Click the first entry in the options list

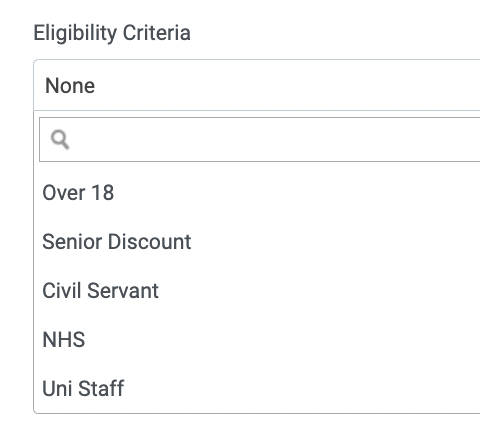257,193
